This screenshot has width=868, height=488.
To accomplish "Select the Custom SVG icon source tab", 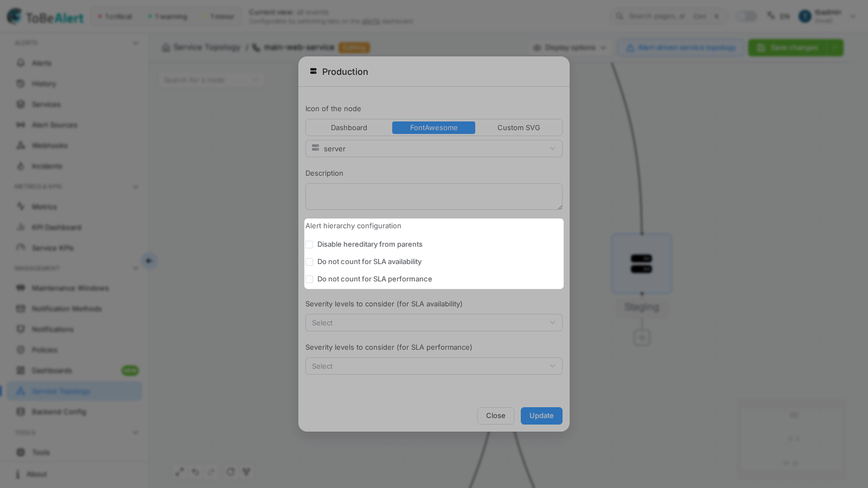I will (519, 127).
